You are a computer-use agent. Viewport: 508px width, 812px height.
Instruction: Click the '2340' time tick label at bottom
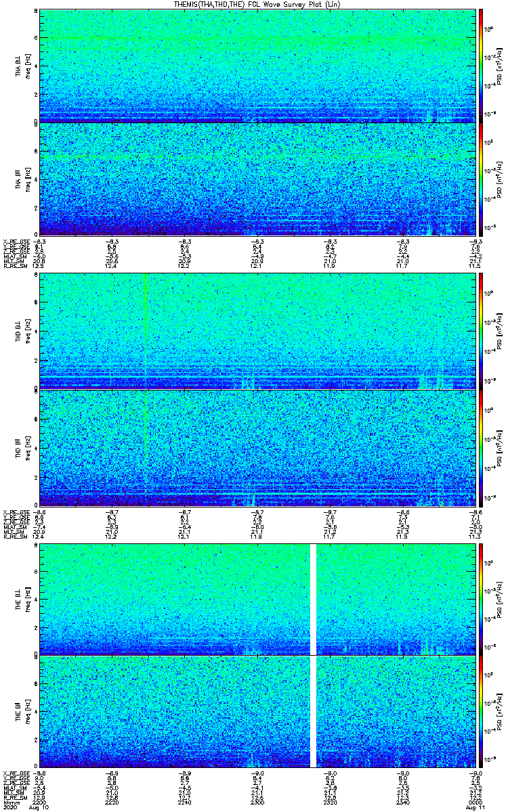(x=402, y=802)
